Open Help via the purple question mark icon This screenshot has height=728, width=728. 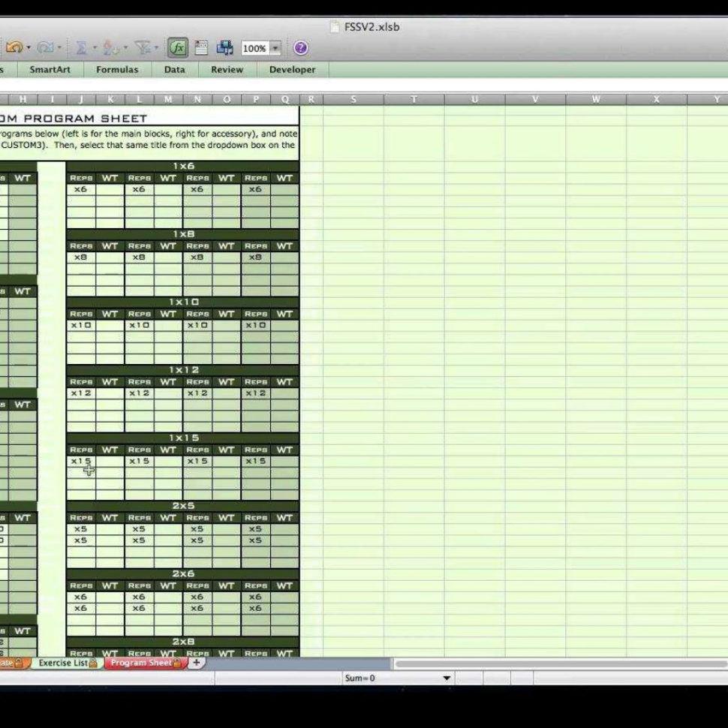click(x=300, y=48)
